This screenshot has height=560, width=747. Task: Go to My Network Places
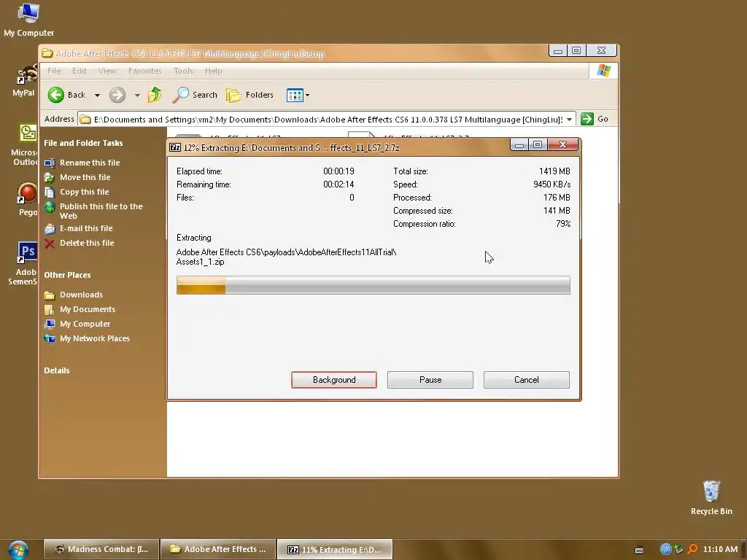pyautogui.click(x=94, y=338)
